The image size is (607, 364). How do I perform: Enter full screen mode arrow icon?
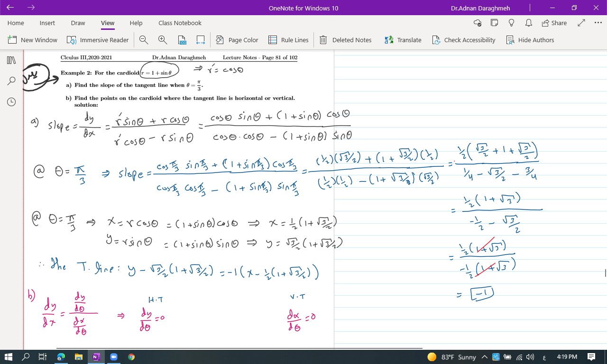pyautogui.click(x=582, y=23)
